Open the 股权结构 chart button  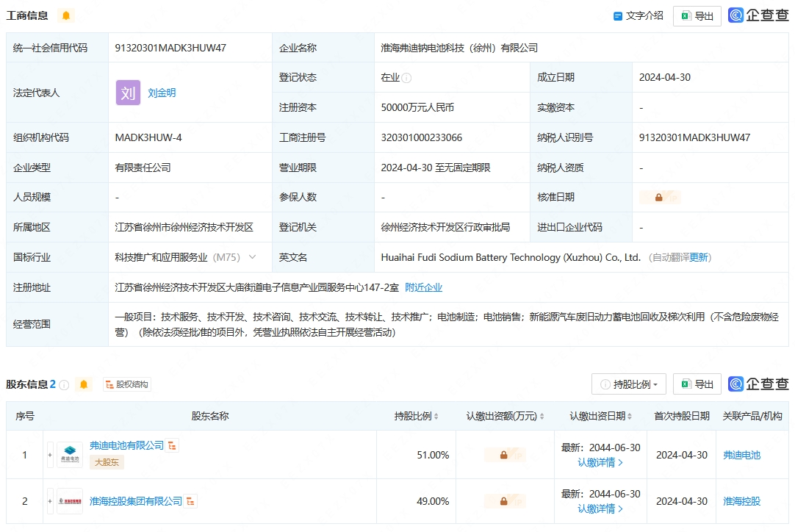pos(127,384)
